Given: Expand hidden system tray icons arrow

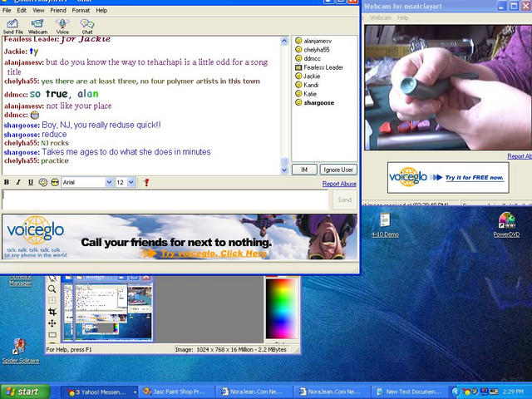Looking at the screenshot, I should [456, 392].
